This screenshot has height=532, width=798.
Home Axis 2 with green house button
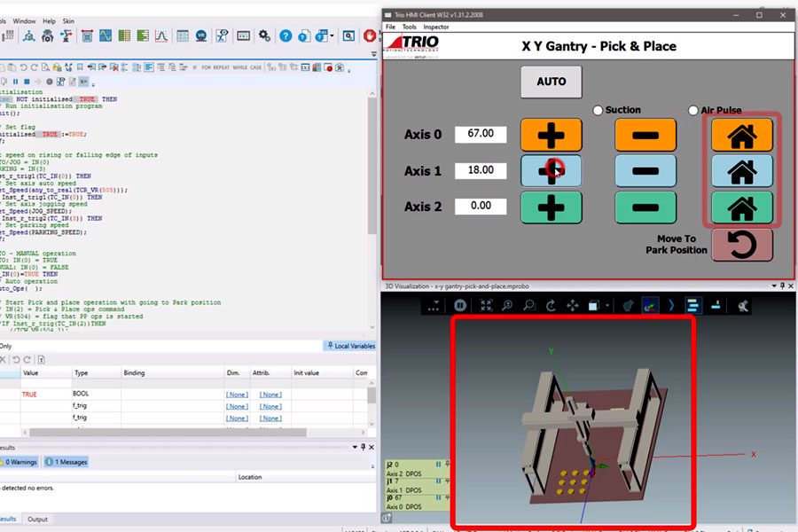(x=741, y=207)
